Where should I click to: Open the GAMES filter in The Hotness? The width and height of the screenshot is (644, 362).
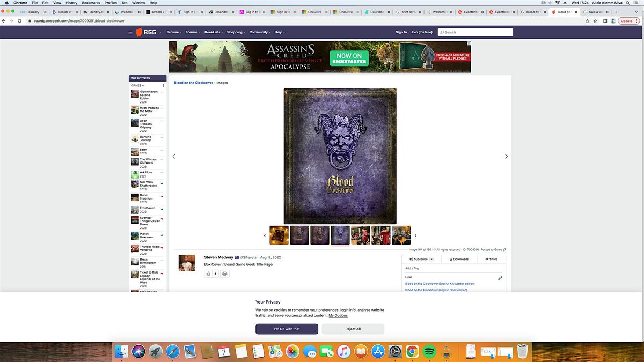point(137,85)
